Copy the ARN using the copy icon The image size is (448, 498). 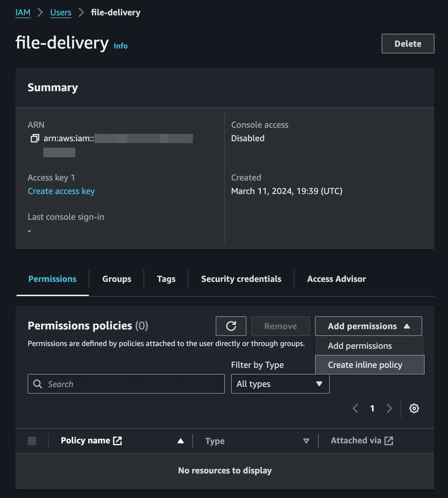pyautogui.click(x=35, y=138)
